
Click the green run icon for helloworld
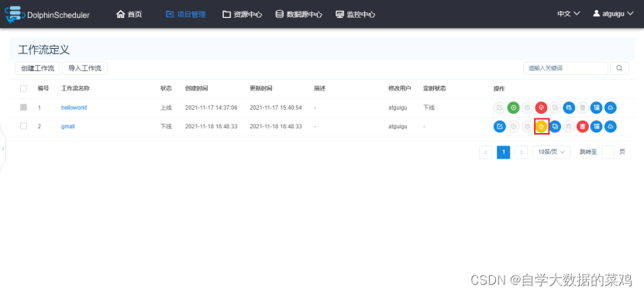[x=513, y=108]
